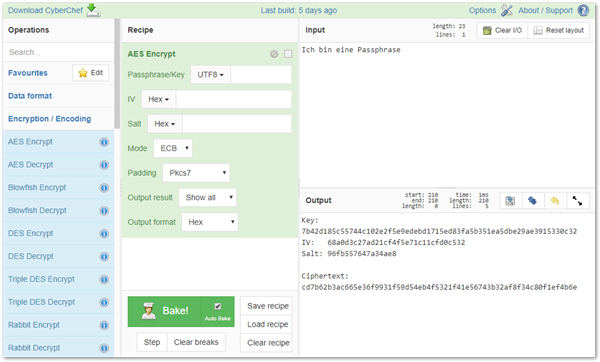Click the 'Last build: 5 days ago' text
Screen dimensions: 600x362
[x=299, y=10]
